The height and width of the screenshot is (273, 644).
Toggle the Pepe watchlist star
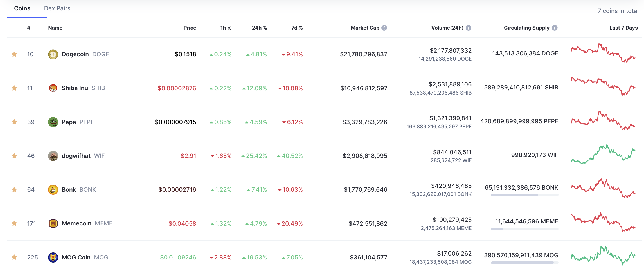[14, 122]
